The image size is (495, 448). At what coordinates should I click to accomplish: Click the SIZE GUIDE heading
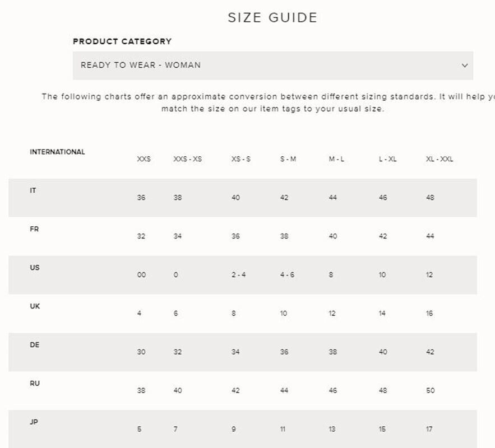click(x=272, y=17)
